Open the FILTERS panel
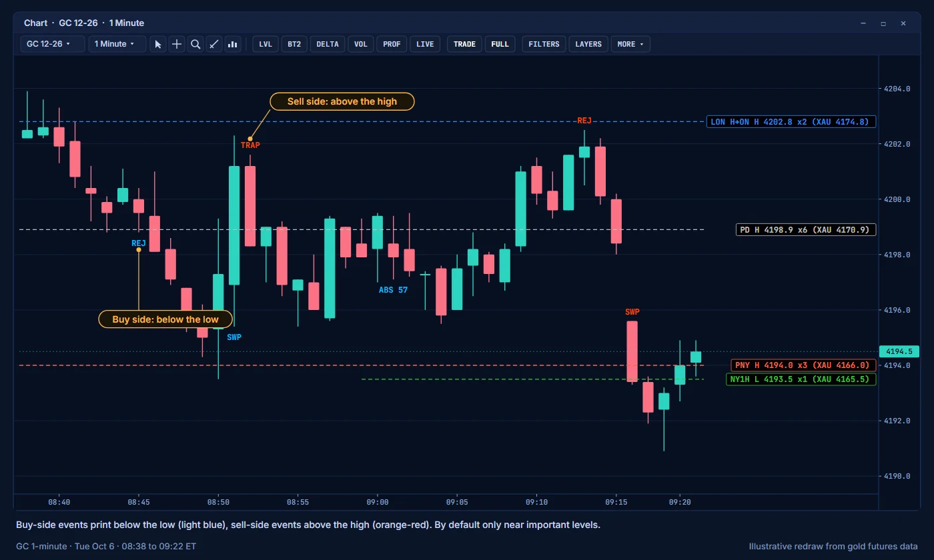This screenshot has width=934, height=560. pos(544,44)
